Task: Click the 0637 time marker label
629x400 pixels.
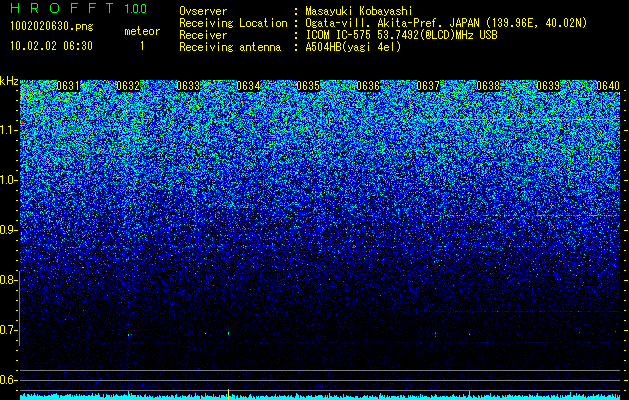Action: point(428,86)
